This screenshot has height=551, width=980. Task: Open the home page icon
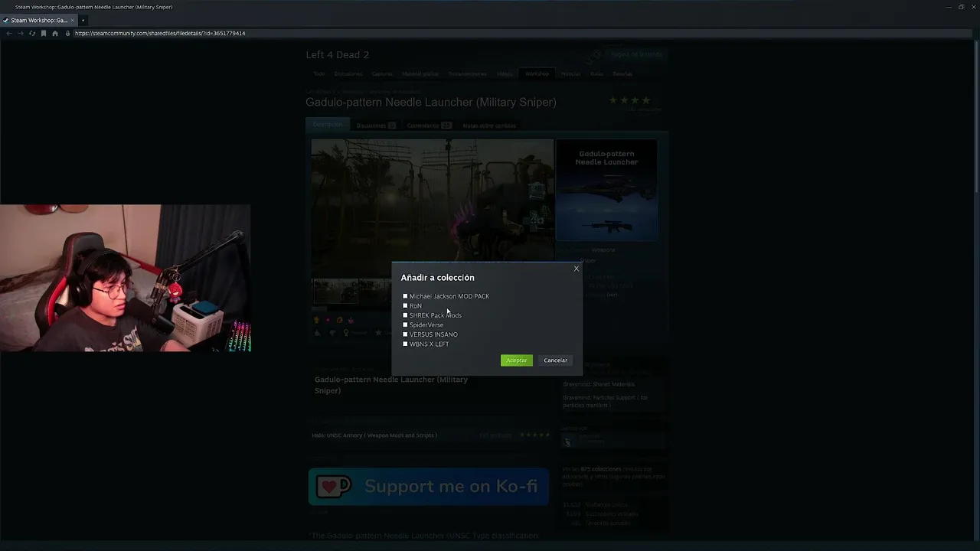pyautogui.click(x=55, y=34)
